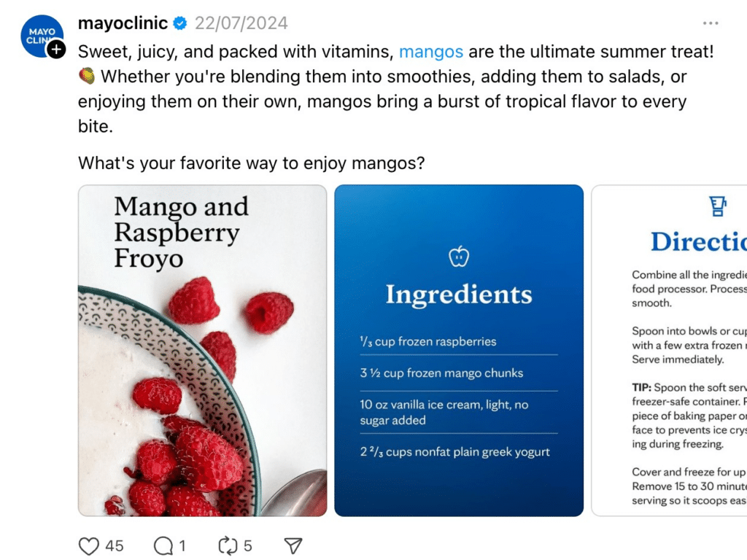
Task: Like the mango post with heart icon
Action: [88, 545]
